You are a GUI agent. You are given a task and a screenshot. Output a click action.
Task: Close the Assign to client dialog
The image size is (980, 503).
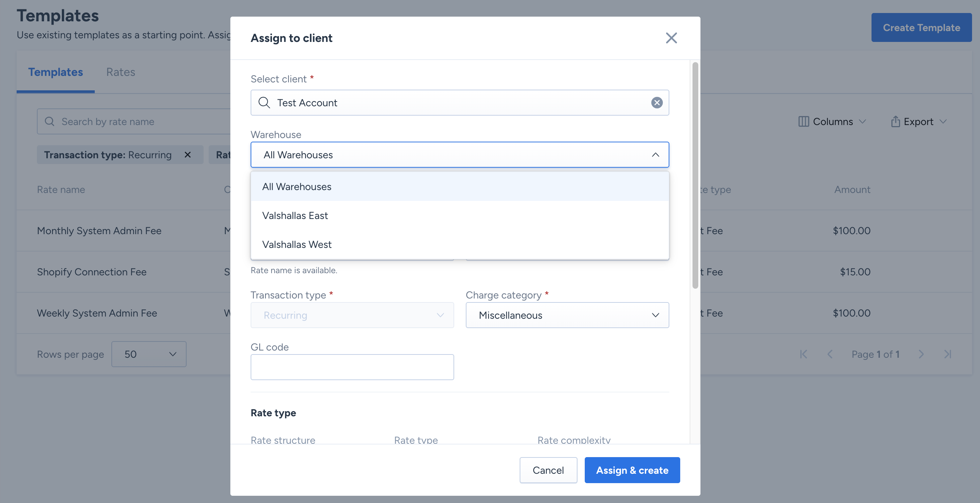pos(671,38)
